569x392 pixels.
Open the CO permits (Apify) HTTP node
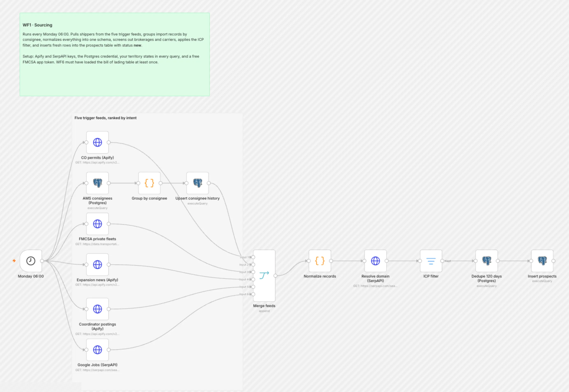97,142
